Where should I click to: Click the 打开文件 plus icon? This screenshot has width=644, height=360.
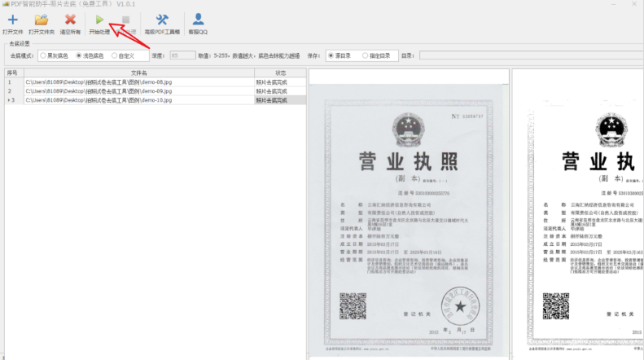[x=13, y=20]
